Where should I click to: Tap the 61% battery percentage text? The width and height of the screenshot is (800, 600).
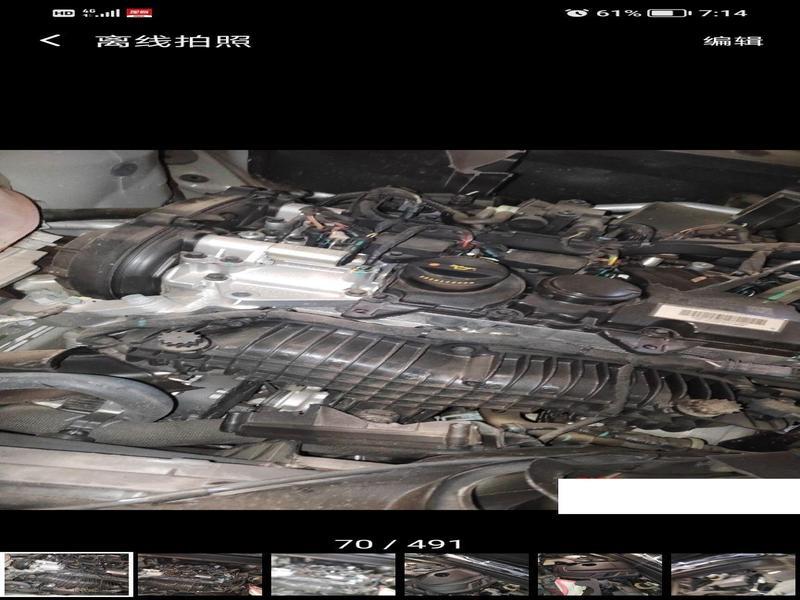[x=618, y=13]
